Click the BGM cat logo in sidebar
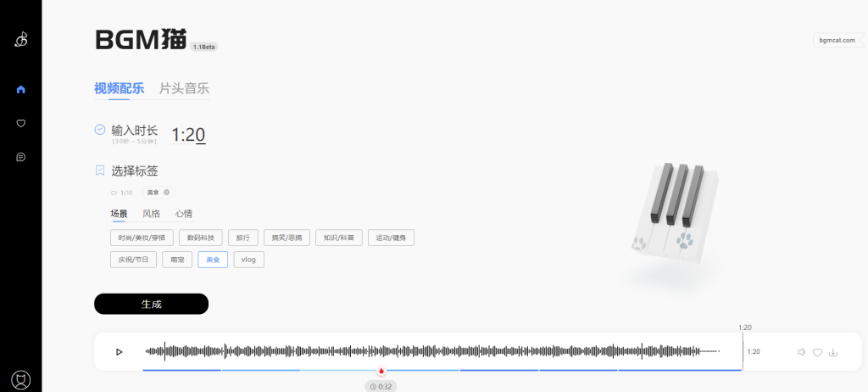868x392 pixels. (21, 39)
